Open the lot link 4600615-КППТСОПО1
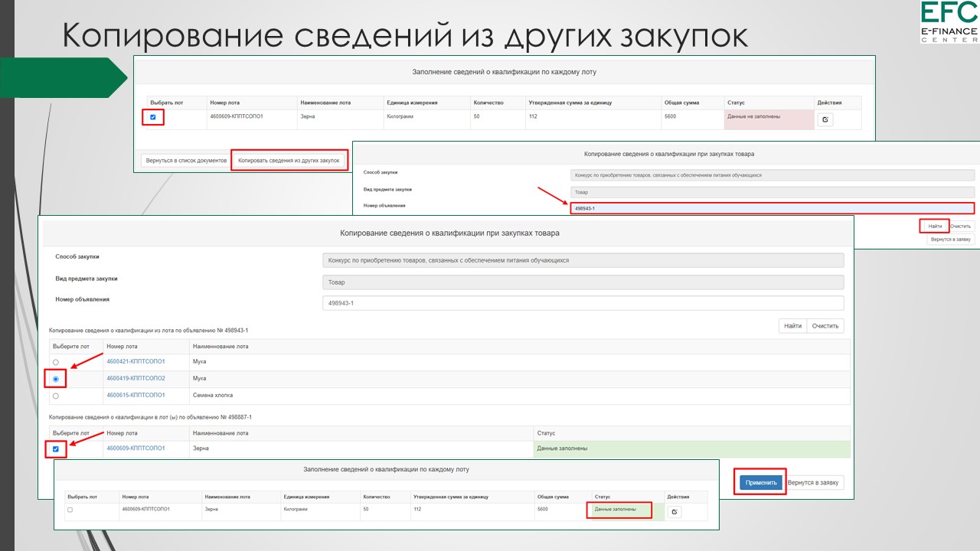 (x=136, y=395)
